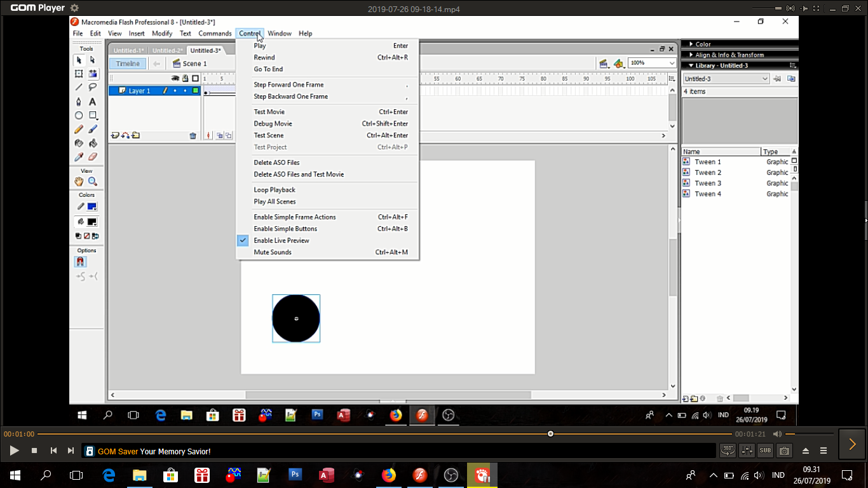Image resolution: width=868 pixels, height=488 pixels.
Task: Toggle Enable Live Preview checkmark
Action: (x=281, y=240)
